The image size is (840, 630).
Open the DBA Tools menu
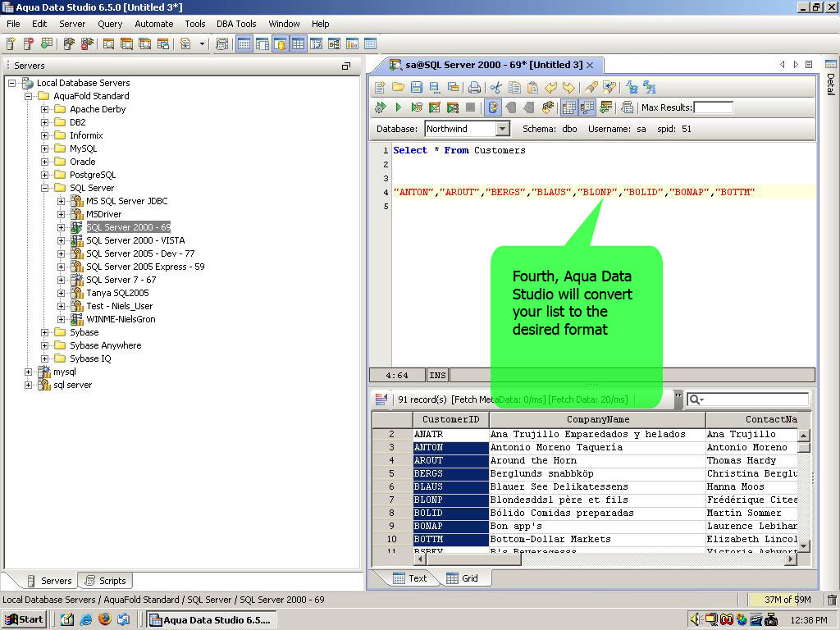(236, 24)
